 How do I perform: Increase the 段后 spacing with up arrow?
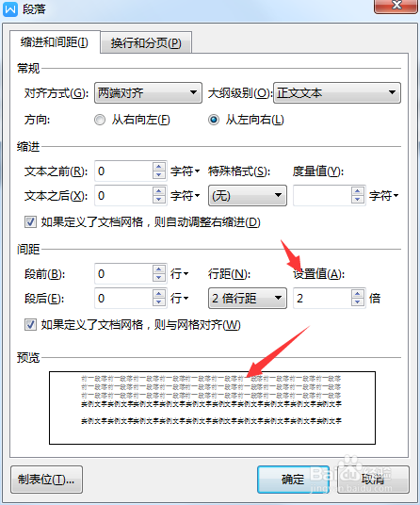pos(158,294)
